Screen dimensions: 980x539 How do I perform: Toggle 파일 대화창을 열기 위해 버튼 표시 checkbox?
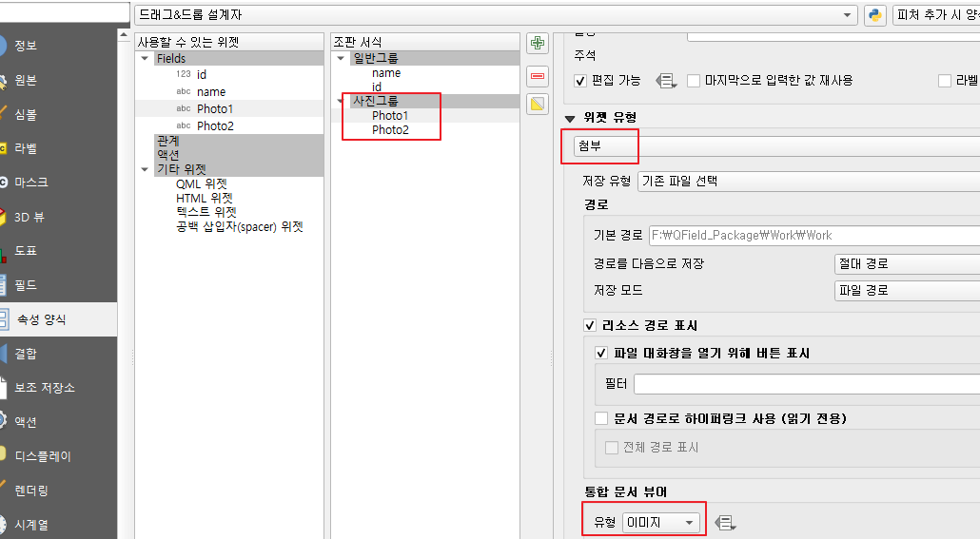(x=601, y=353)
